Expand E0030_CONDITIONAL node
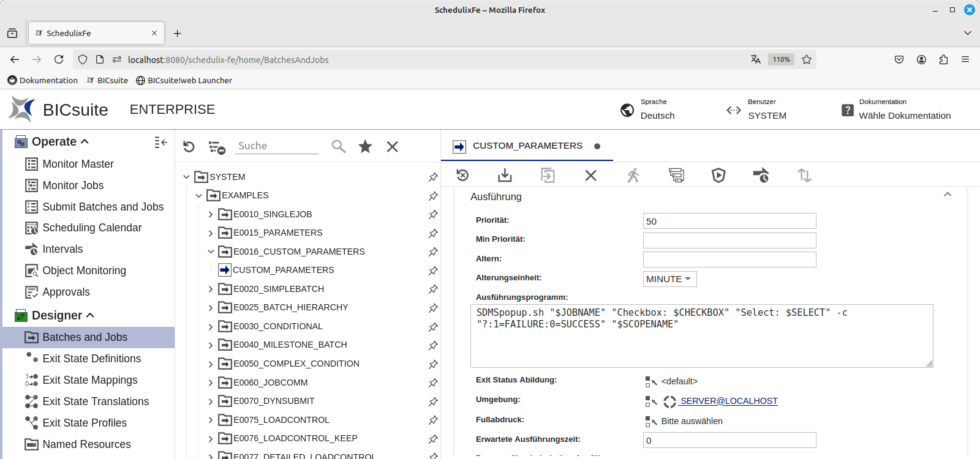 pyautogui.click(x=211, y=327)
